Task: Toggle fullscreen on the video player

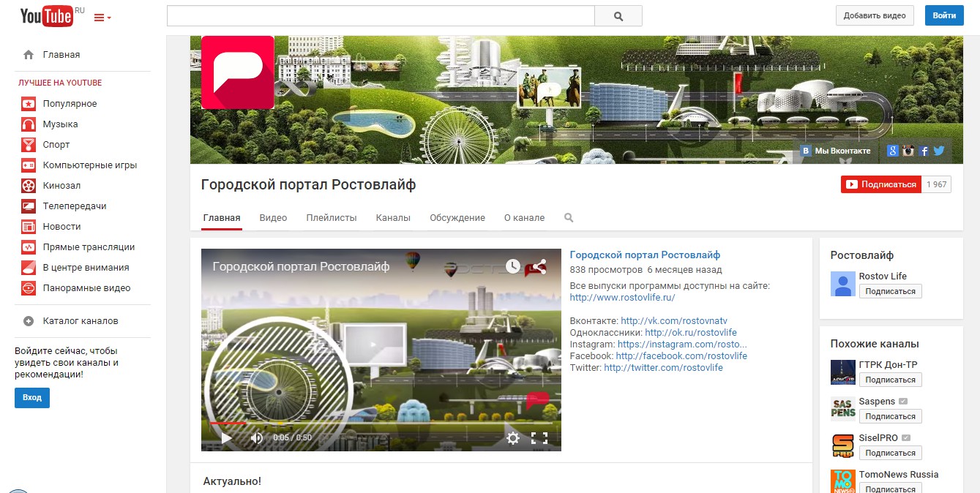Action: 539,438
